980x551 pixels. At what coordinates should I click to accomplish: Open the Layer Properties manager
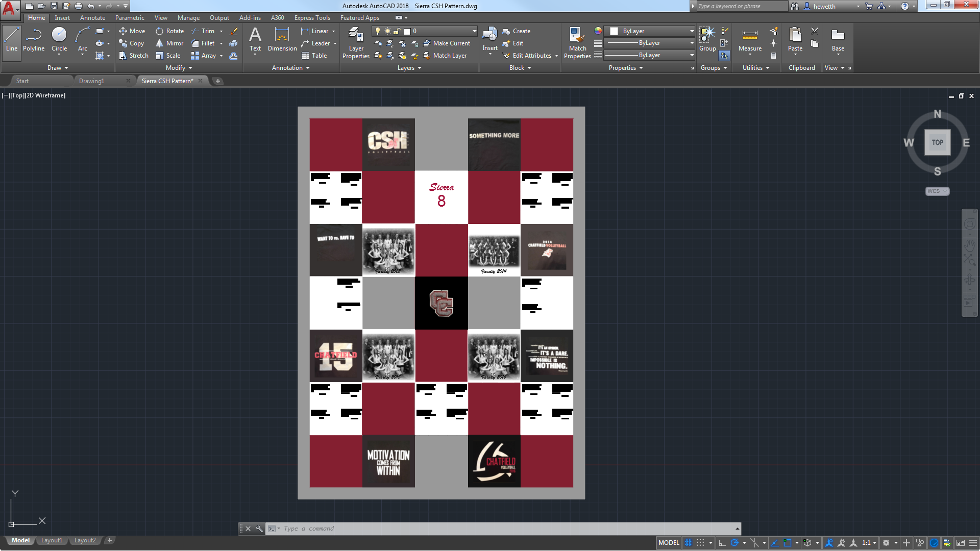pyautogui.click(x=356, y=43)
